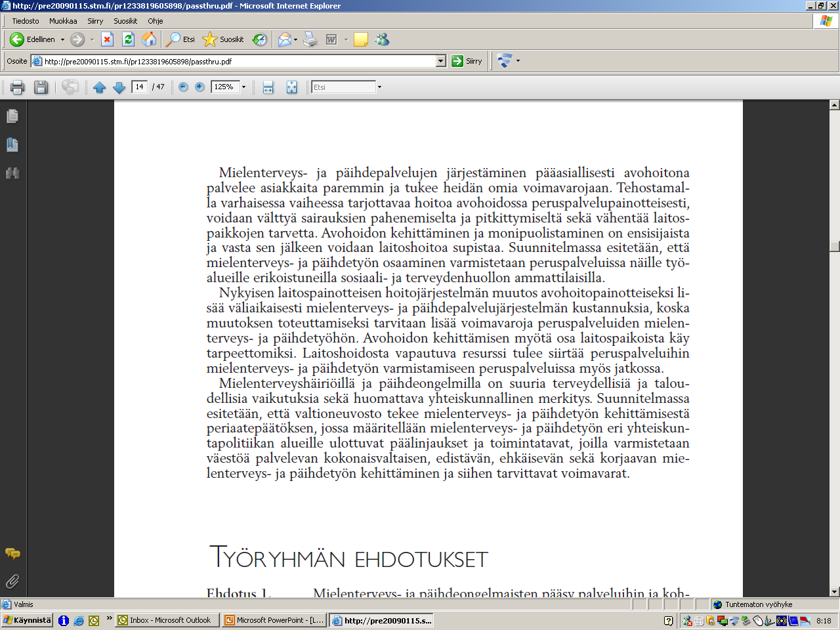Viewport: 840px width, 630px height.
Task: Click the Edit with Word icon
Action: (331, 39)
